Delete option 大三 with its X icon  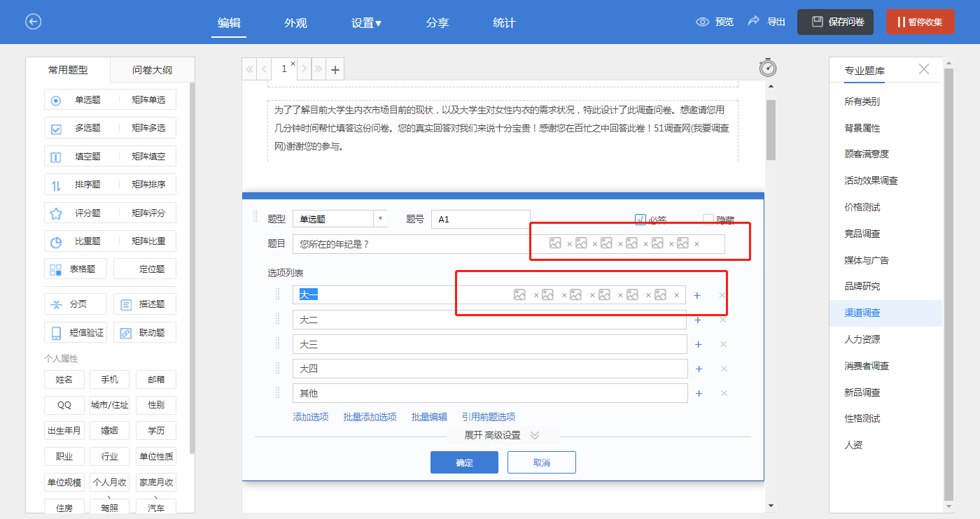(724, 344)
